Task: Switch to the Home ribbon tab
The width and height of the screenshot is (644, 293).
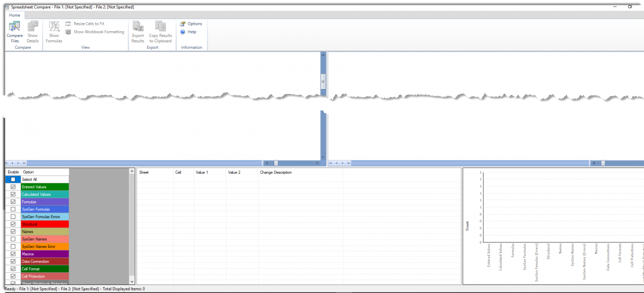Action: tap(14, 15)
